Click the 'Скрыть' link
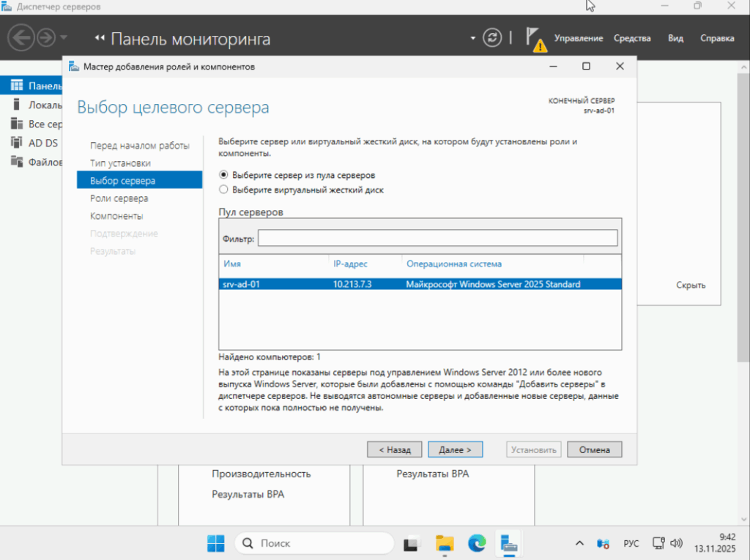The image size is (750, 560). click(690, 285)
